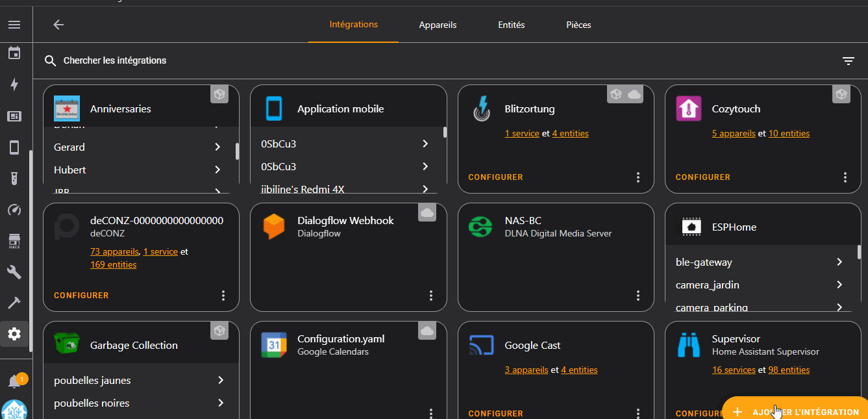Switch to the Entités tab

click(512, 25)
